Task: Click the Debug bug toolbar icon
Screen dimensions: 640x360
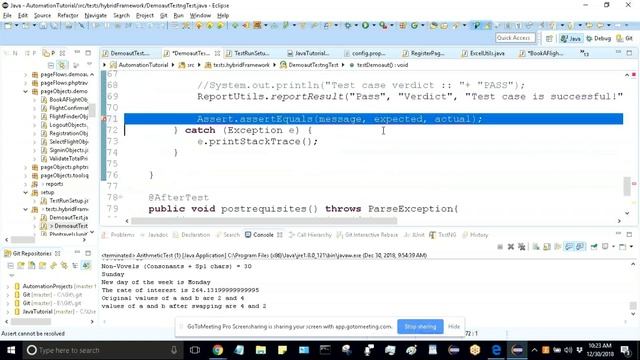Action: 348,26
